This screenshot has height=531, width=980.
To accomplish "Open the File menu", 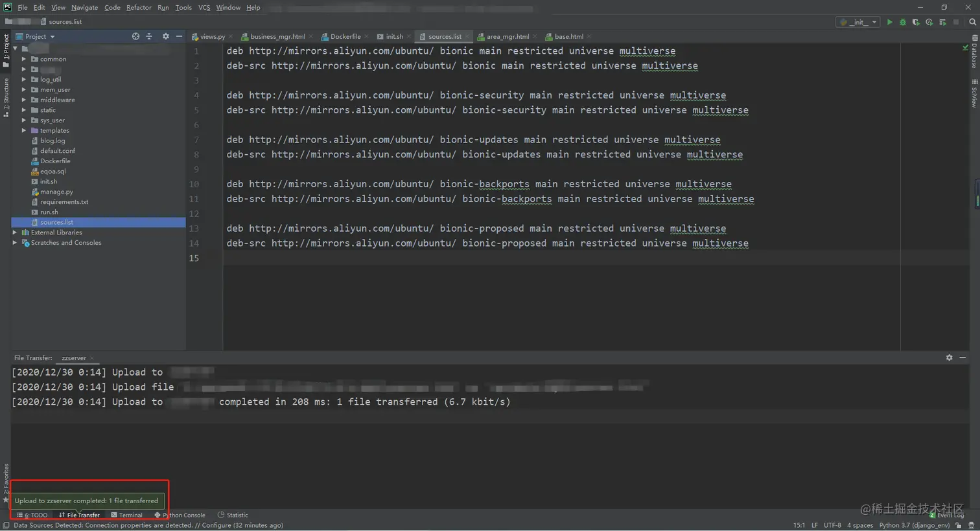I will coord(23,8).
